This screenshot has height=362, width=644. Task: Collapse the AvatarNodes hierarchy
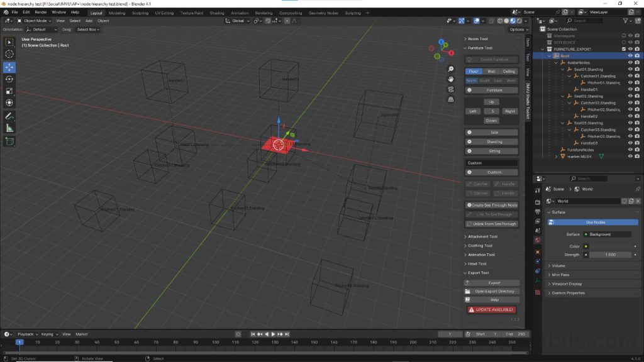point(555,62)
